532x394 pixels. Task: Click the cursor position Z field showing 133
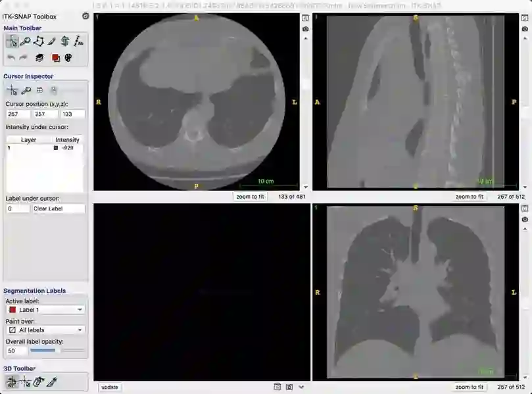(72, 114)
